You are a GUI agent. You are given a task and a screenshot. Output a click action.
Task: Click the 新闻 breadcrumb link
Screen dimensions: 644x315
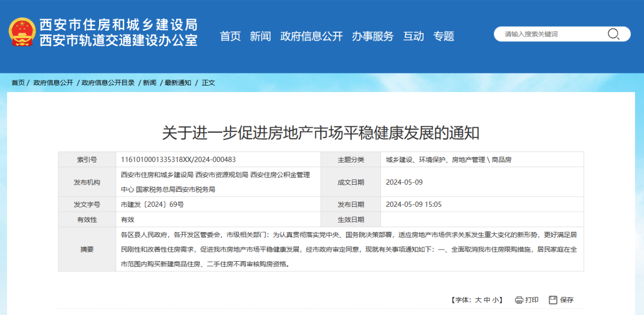149,83
